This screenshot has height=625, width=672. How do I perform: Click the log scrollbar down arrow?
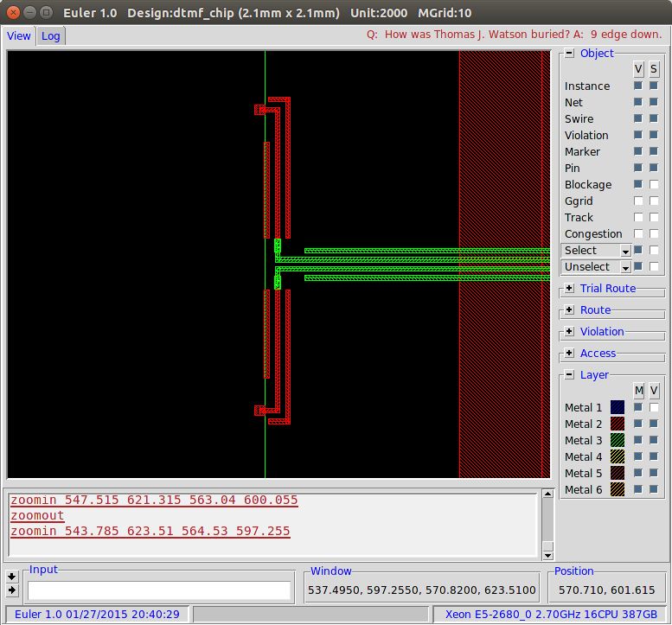click(547, 556)
